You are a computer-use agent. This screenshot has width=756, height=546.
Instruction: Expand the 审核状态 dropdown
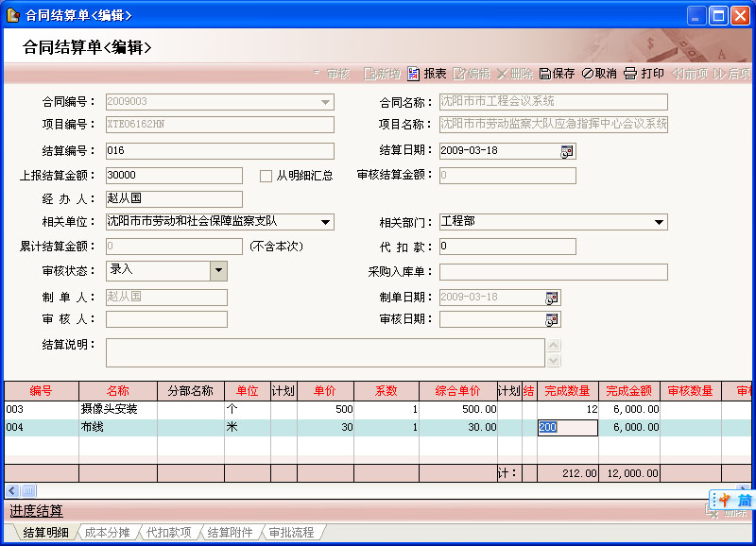pos(218,271)
